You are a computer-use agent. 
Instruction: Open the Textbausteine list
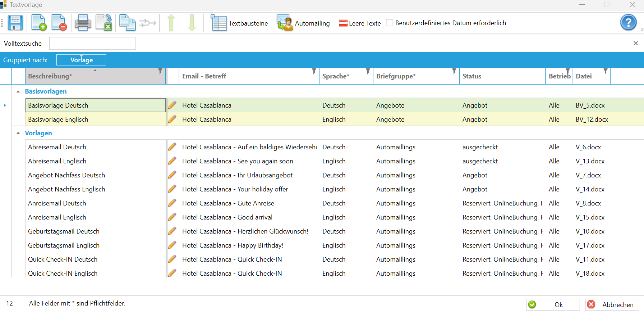tap(239, 23)
